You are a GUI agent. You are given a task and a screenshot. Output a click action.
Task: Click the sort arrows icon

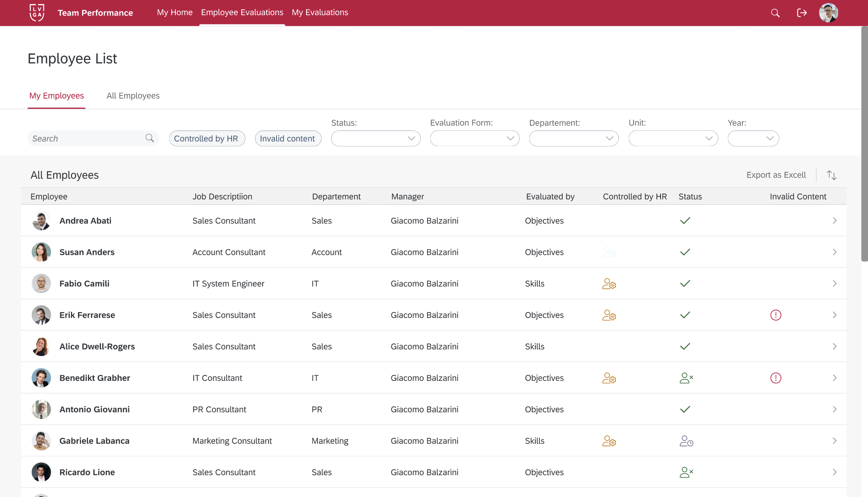pos(831,175)
